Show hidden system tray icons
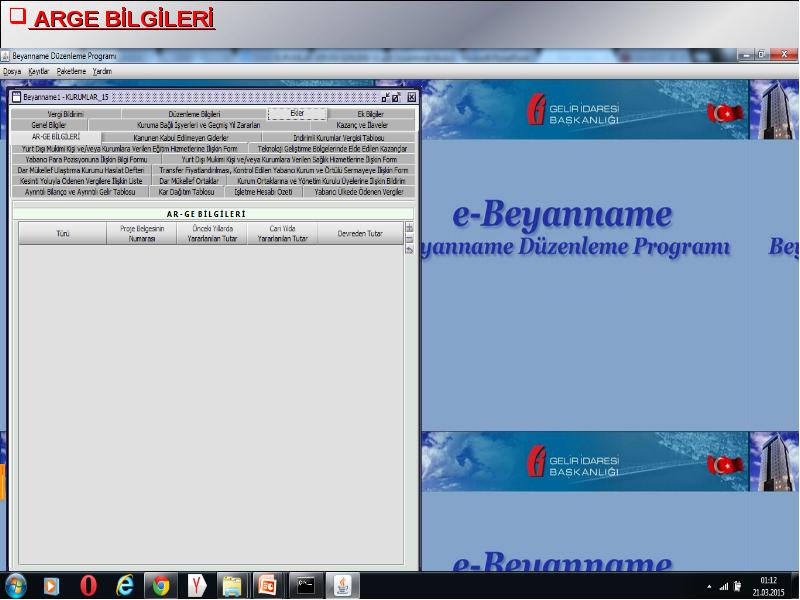Viewport: 800px width, 600px height. click(x=709, y=587)
